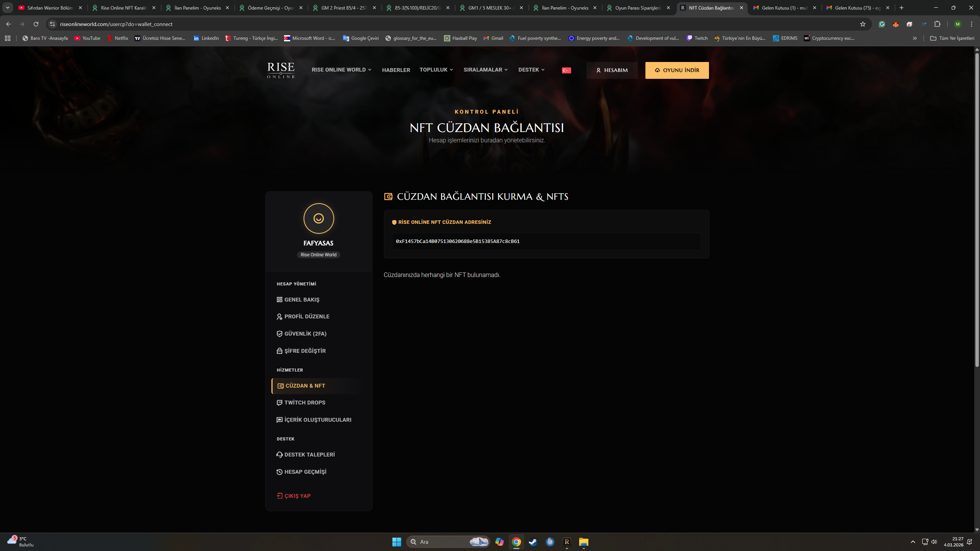Open the weather widget on the taskbar
980x551 pixels.
click(x=21, y=542)
